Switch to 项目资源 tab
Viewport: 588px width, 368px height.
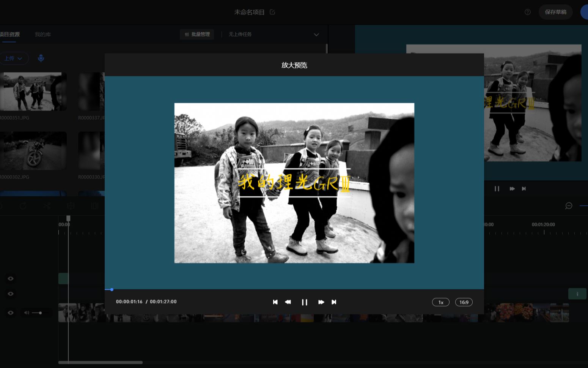10,34
